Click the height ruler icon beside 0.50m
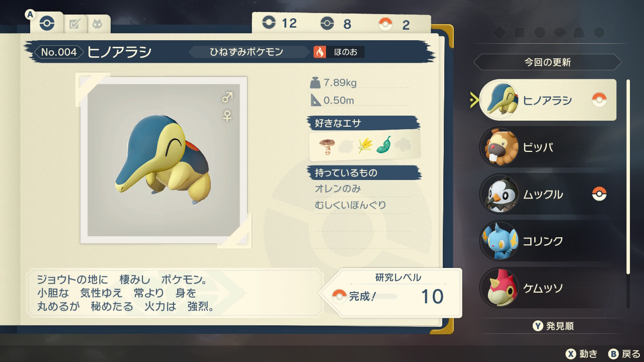Image resolution: width=644 pixels, height=362 pixels. 315,100
